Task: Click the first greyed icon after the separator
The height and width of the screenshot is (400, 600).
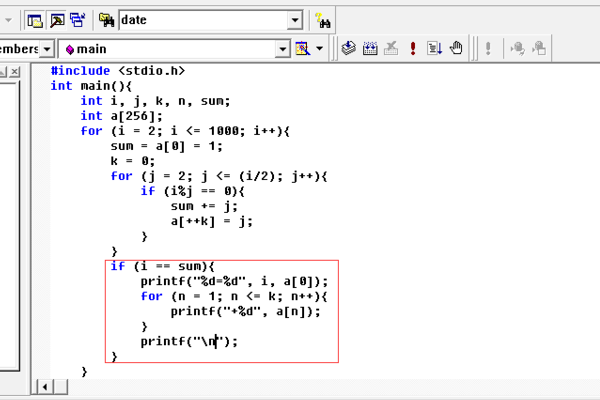Action: point(518,49)
